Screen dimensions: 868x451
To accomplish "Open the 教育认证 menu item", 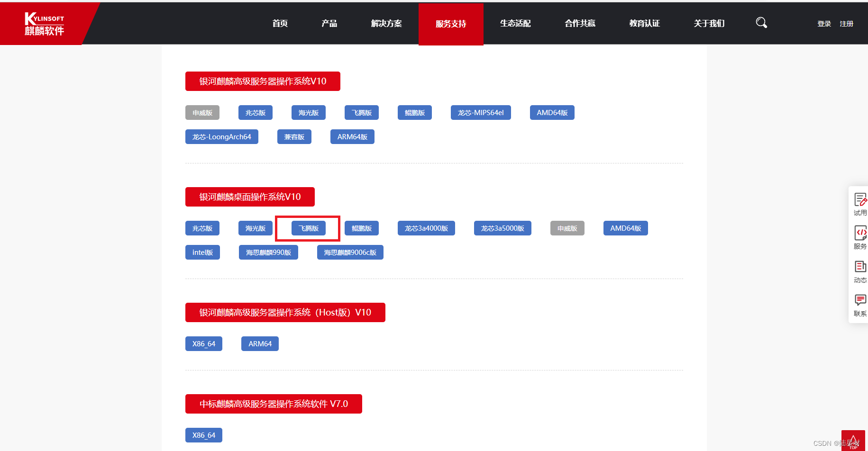I will pos(644,23).
